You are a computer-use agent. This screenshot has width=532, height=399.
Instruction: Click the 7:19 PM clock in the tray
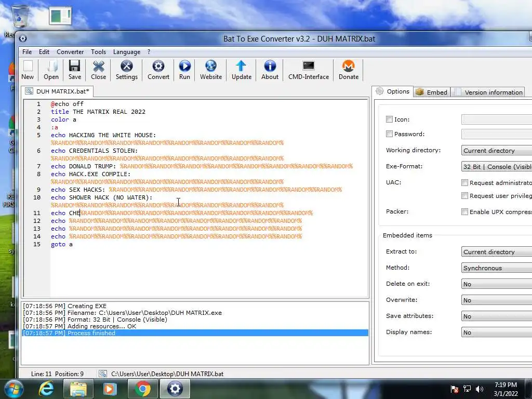coord(506,385)
